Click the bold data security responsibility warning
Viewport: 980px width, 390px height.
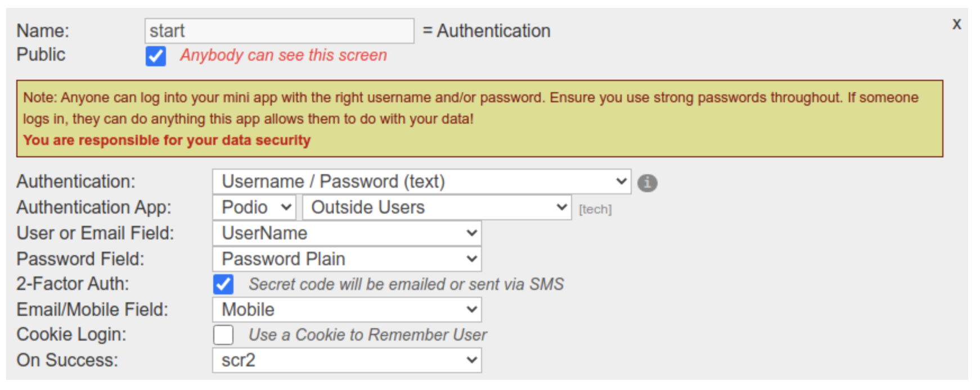[167, 140]
